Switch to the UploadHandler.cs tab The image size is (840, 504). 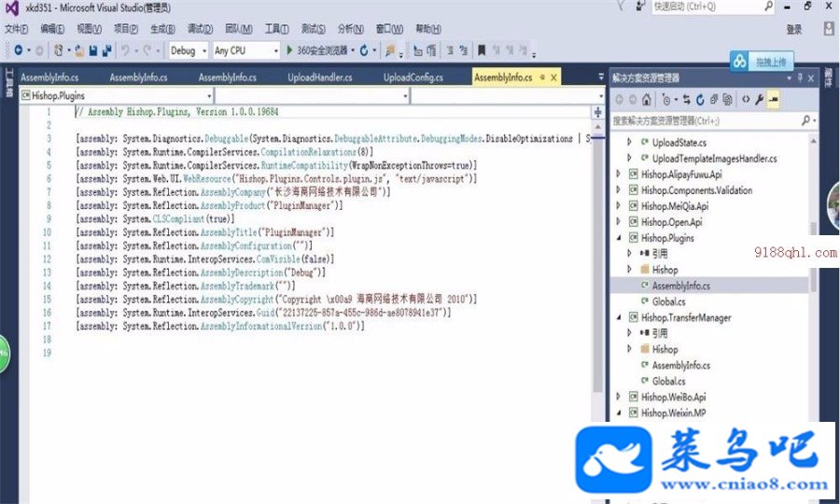click(320, 77)
